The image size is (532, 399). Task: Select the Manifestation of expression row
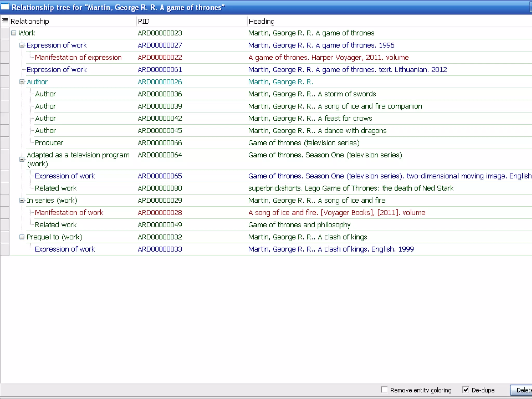[x=78, y=57]
